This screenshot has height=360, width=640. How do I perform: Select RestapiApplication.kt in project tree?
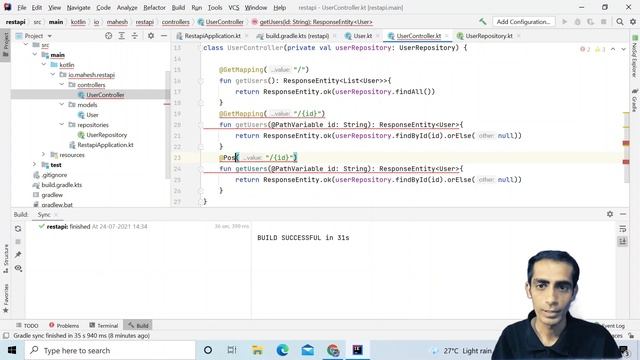105,144
